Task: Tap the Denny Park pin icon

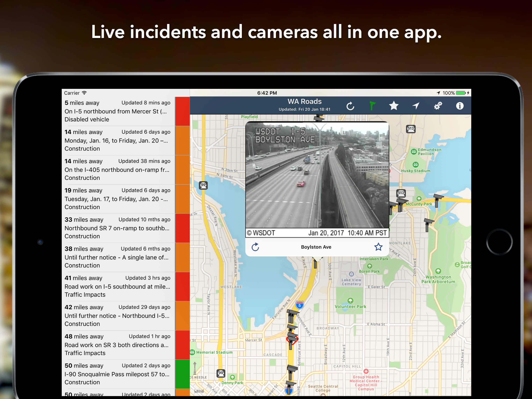Action: (232, 377)
